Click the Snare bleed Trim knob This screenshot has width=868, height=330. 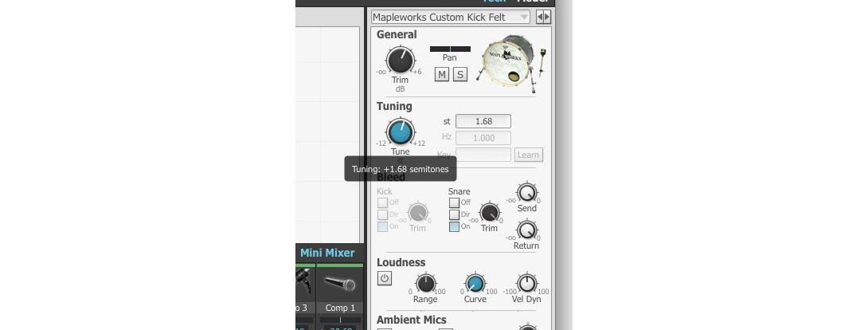490,213
